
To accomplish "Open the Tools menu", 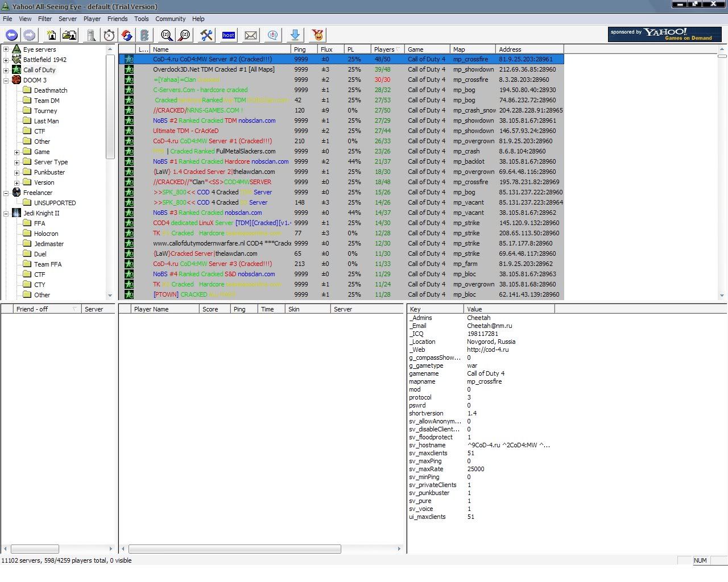I will tap(142, 19).
